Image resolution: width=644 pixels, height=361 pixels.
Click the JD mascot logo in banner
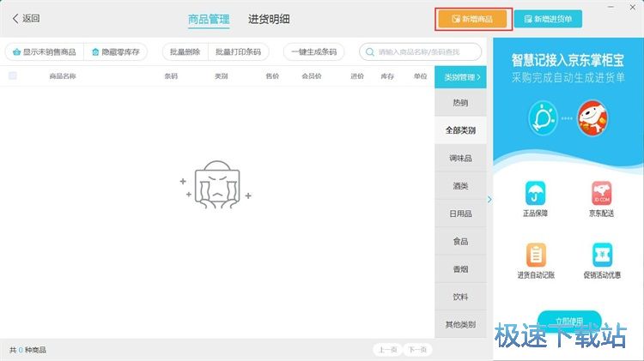tap(592, 118)
